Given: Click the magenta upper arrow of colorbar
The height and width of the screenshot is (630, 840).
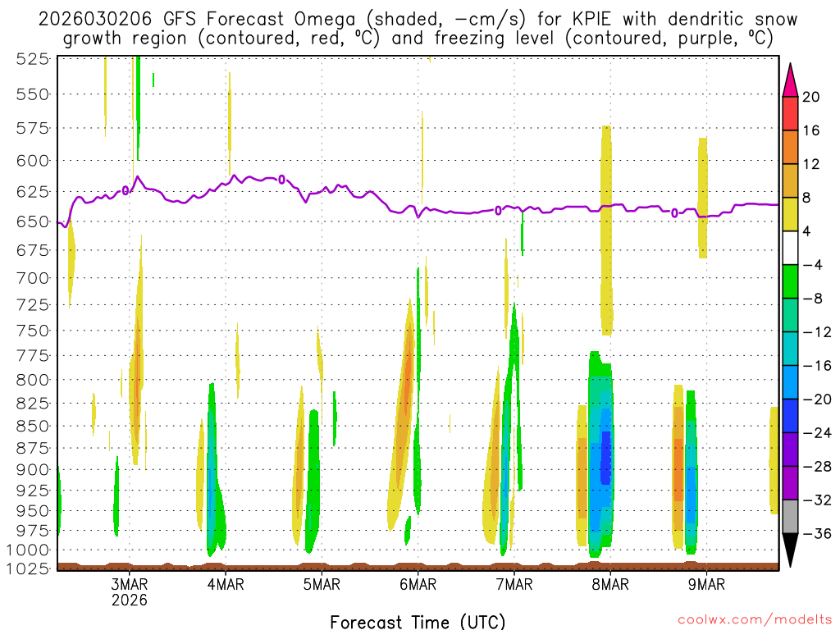Looking at the screenshot, I should click(x=790, y=80).
